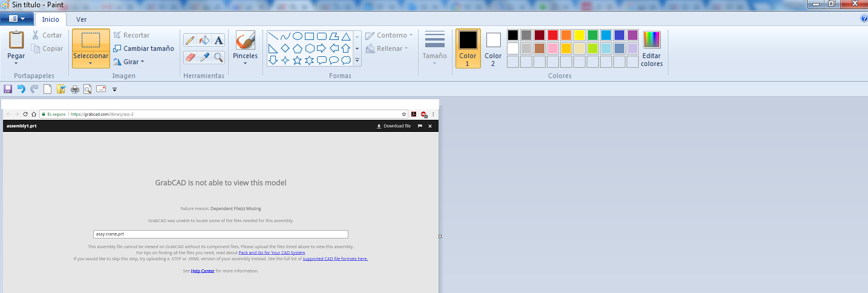Click the Save icon in quick access toolbar

(8, 89)
